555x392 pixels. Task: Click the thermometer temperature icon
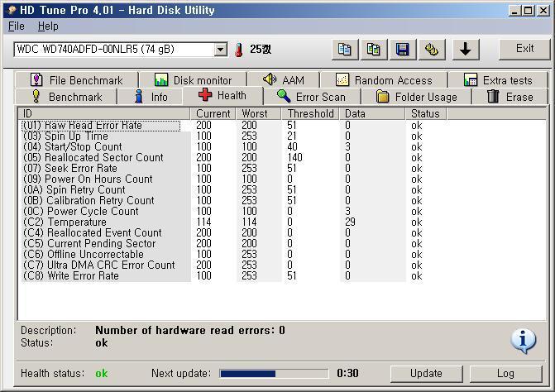[x=239, y=50]
